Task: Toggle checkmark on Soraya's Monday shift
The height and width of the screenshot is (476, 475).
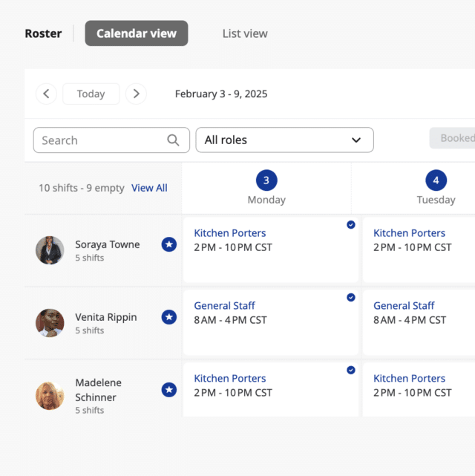Action: pos(351,225)
